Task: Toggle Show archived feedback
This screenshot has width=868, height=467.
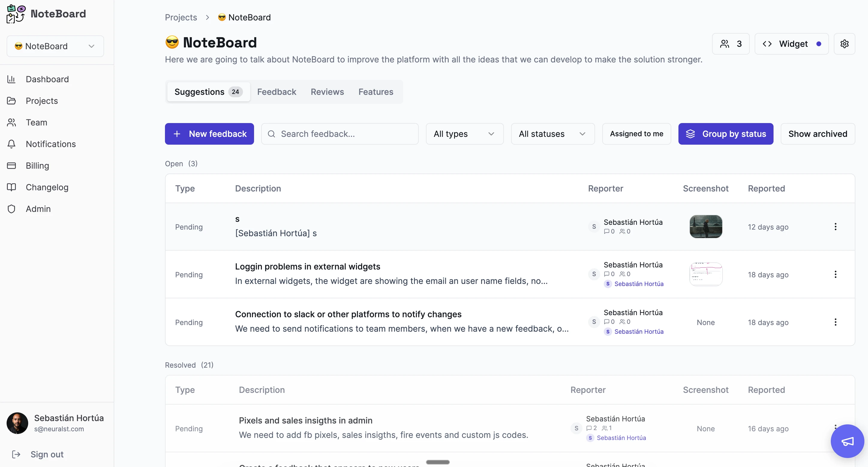Action: point(817,134)
